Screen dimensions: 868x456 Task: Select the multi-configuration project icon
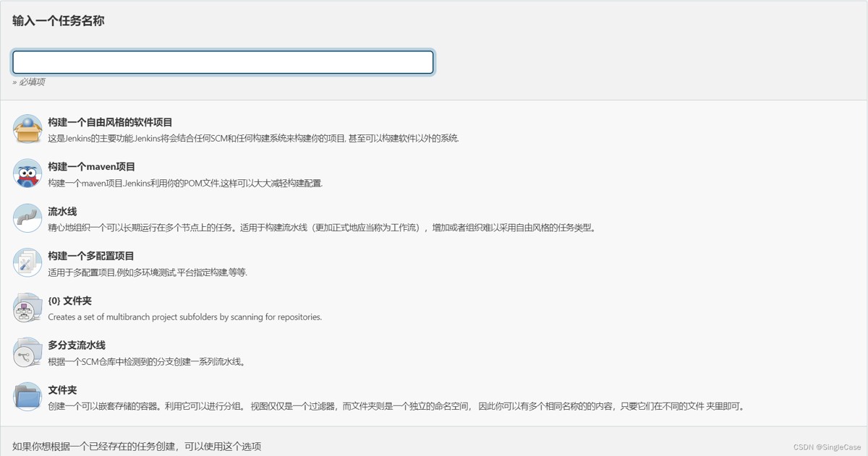click(27, 263)
